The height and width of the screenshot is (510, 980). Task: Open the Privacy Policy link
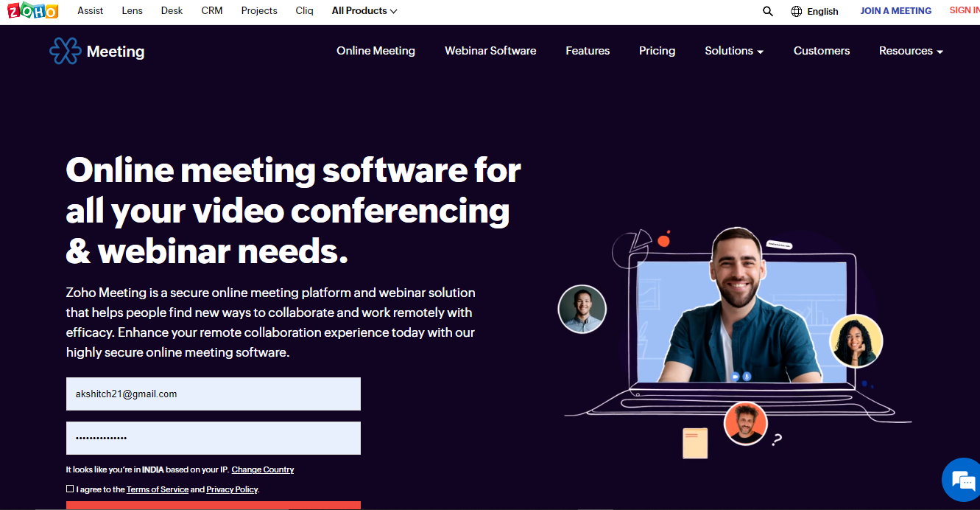pos(232,489)
